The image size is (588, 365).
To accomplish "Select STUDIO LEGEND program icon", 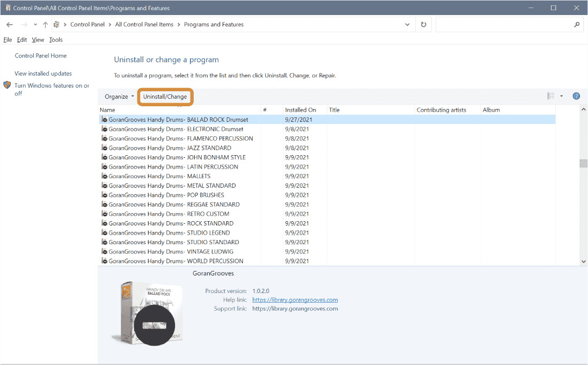I will tap(104, 232).
